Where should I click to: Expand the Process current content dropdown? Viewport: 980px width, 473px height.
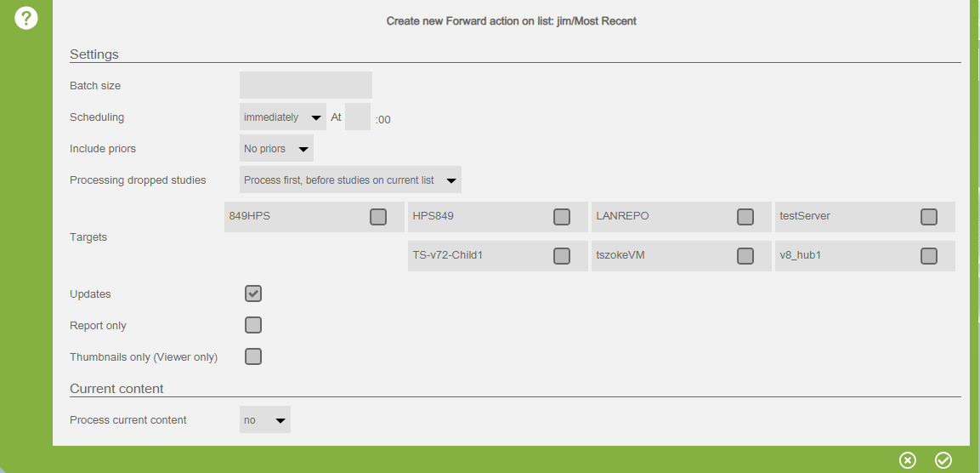264,420
